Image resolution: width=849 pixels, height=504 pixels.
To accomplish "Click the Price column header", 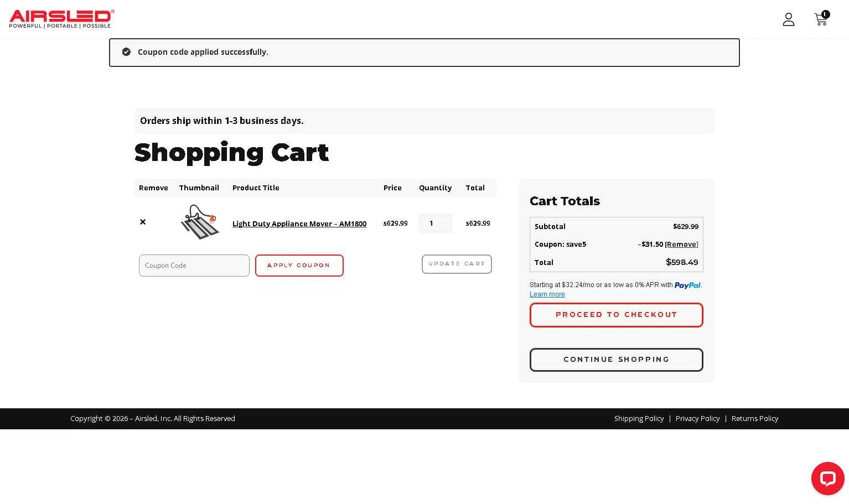I will [392, 188].
